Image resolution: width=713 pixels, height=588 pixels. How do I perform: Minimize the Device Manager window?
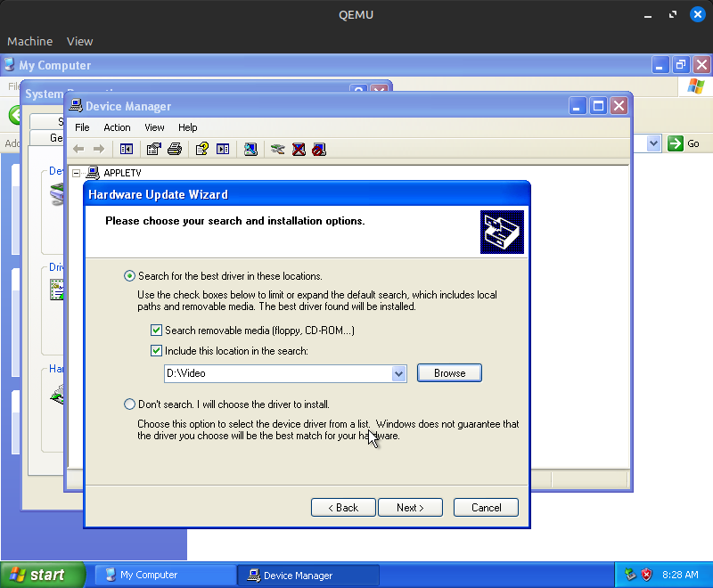(578, 106)
